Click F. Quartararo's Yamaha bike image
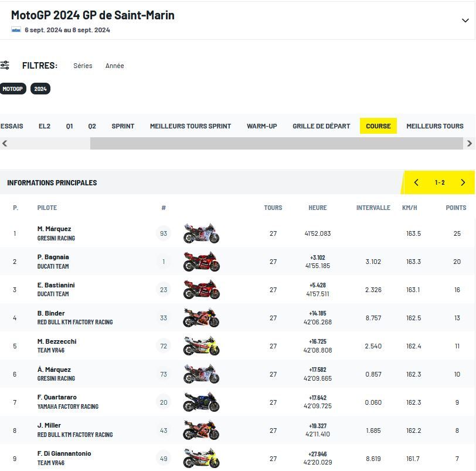 click(x=201, y=402)
